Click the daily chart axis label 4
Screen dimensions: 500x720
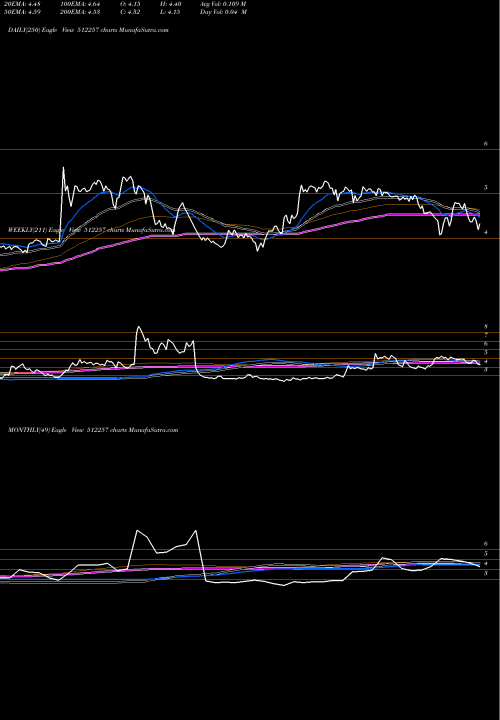point(486,232)
